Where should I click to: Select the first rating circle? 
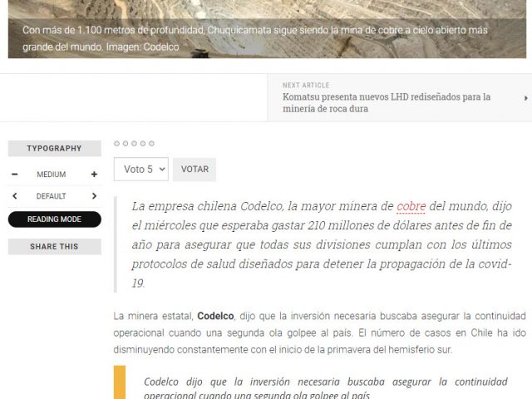pyautogui.click(x=117, y=144)
